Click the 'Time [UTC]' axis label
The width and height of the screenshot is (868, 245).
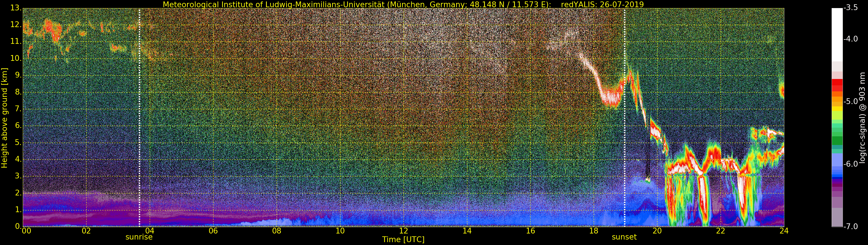[403, 240]
